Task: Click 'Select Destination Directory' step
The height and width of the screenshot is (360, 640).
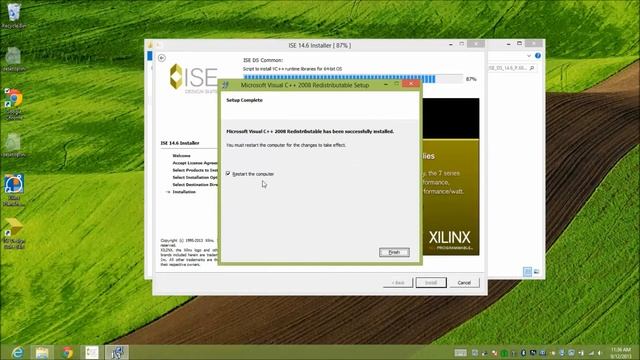Action: click(x=195, y=184)
